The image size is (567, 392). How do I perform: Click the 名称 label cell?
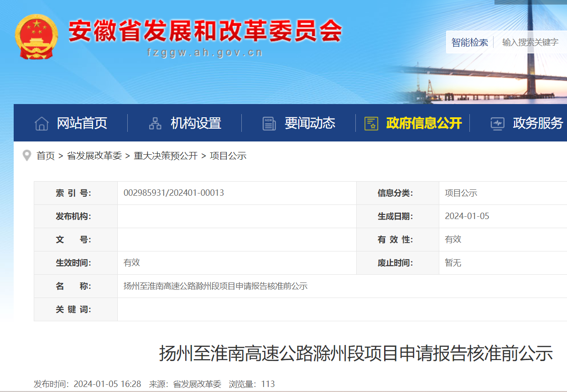click(76, 286)
